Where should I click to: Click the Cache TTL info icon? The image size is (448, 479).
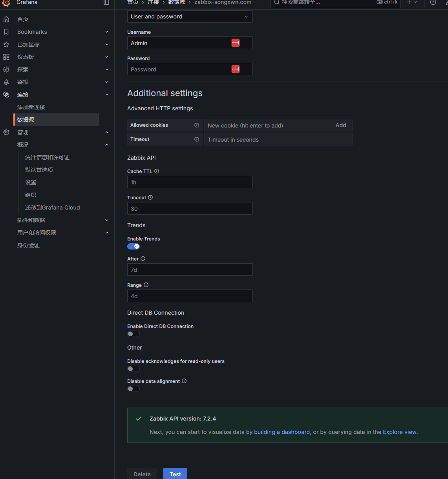pos(157,171)
